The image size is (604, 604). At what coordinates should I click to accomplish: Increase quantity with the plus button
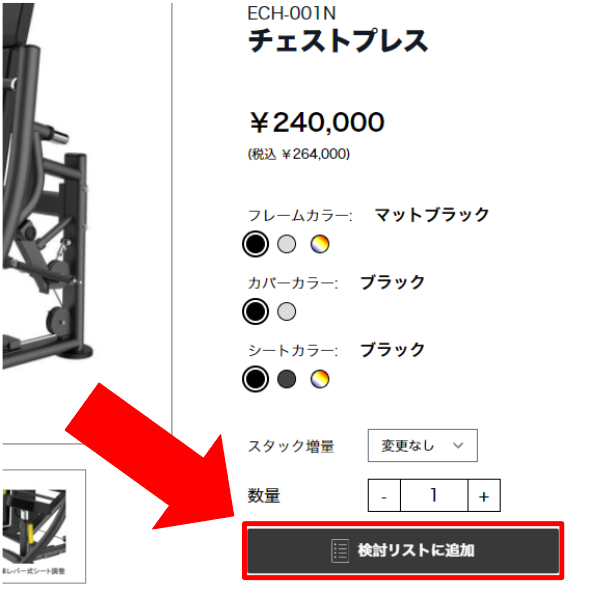click(484, 496)
